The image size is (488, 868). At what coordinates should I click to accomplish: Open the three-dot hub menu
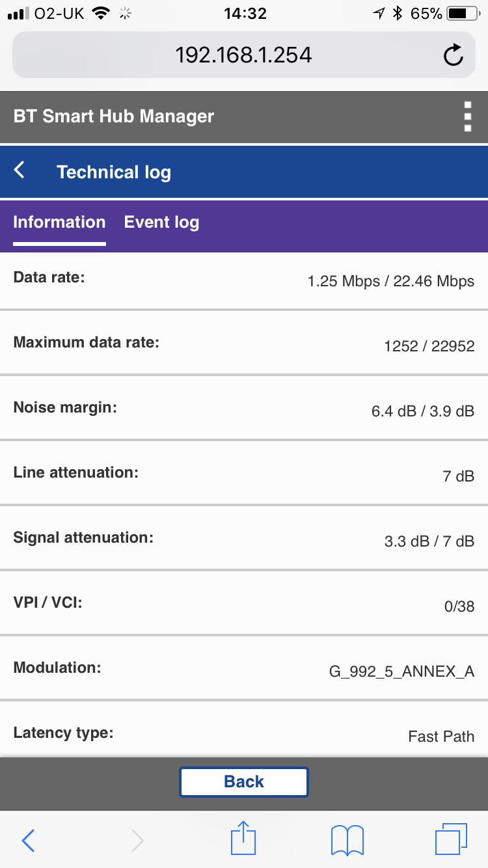pos(467,117)
